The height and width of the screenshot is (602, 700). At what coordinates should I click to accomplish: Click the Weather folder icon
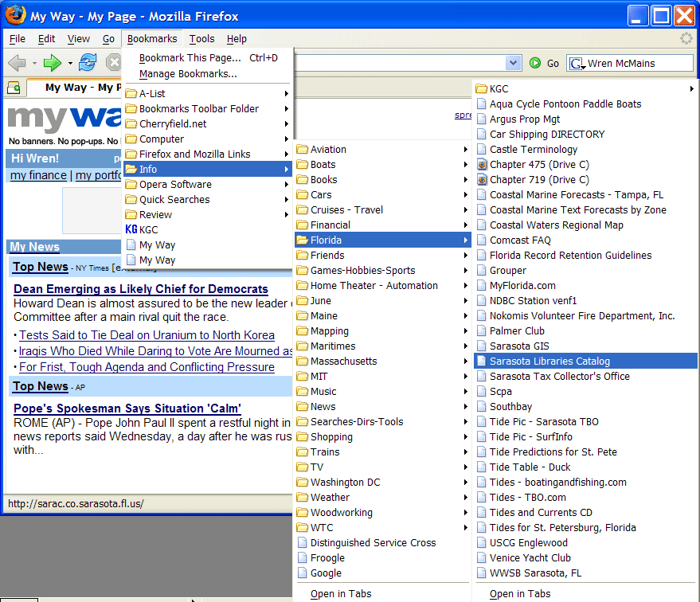point(303,498)
